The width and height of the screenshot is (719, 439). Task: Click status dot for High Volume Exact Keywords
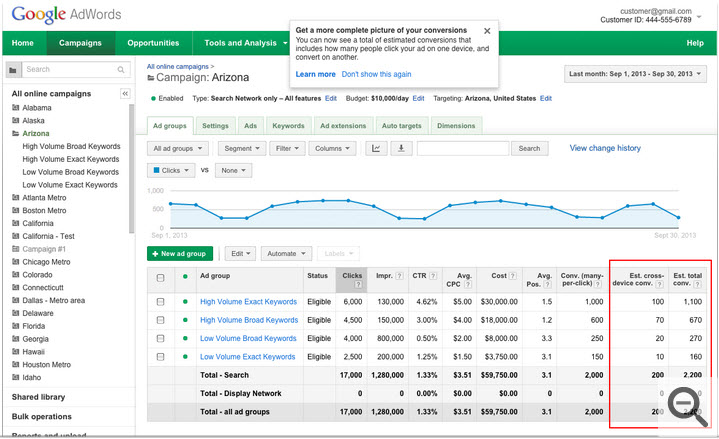[x=185, y=302]
